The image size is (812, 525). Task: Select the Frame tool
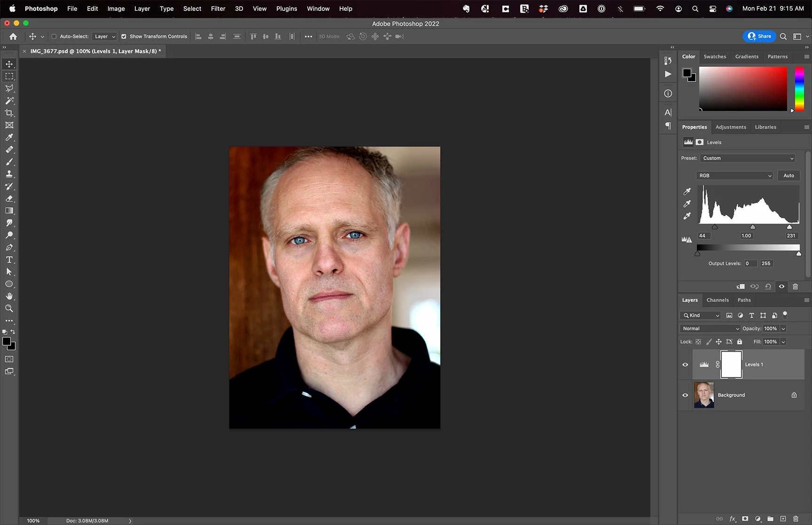pos(9,125)
